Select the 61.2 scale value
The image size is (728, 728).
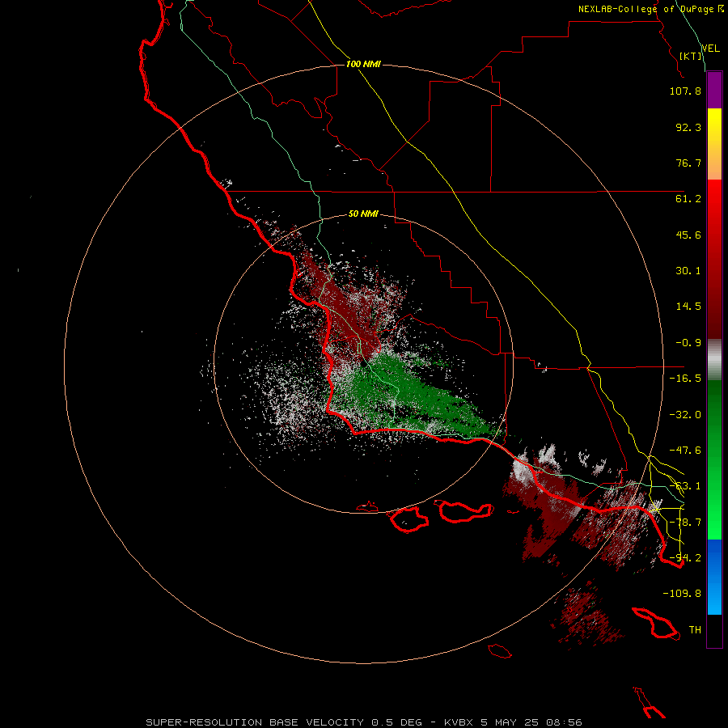[x=688, y=199]
